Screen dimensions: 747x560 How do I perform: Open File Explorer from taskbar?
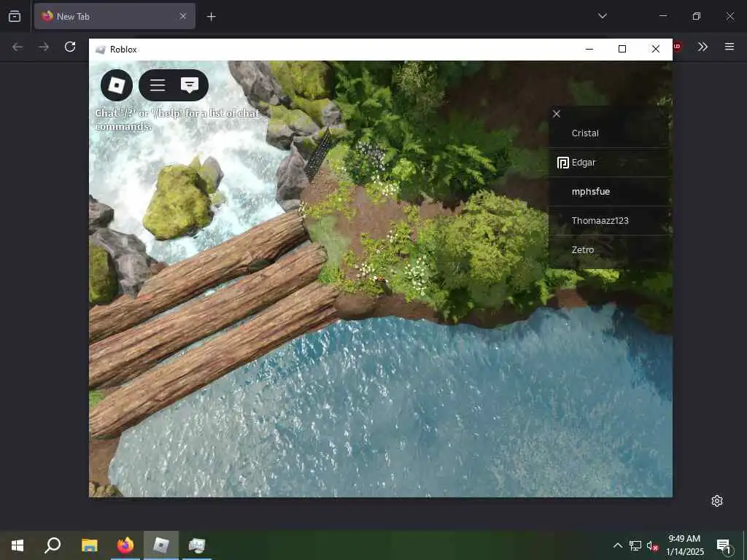pyautogui.click(x=89, y=545)
